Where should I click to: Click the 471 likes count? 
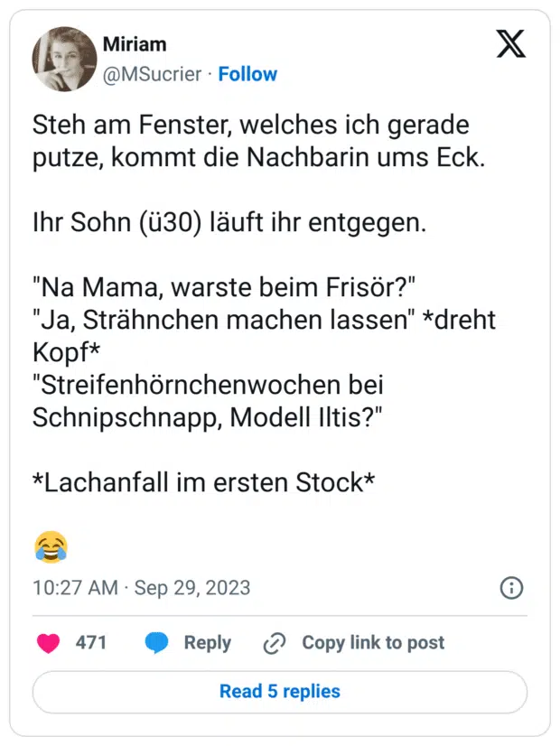click(91, 643)
